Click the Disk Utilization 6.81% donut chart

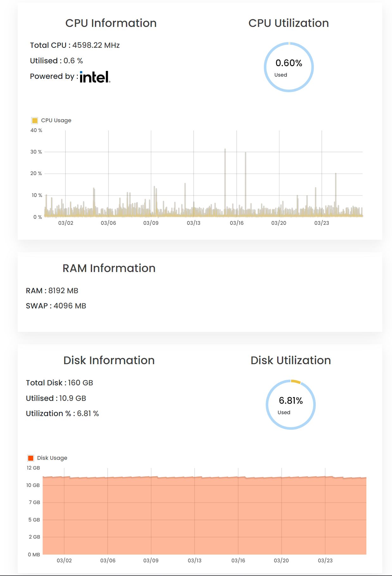[291, 405]
